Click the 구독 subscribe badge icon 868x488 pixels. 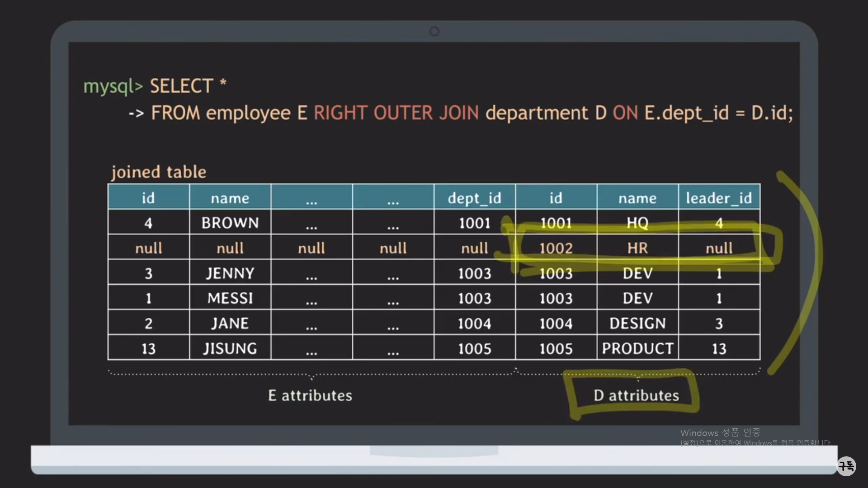pos(846,466)
